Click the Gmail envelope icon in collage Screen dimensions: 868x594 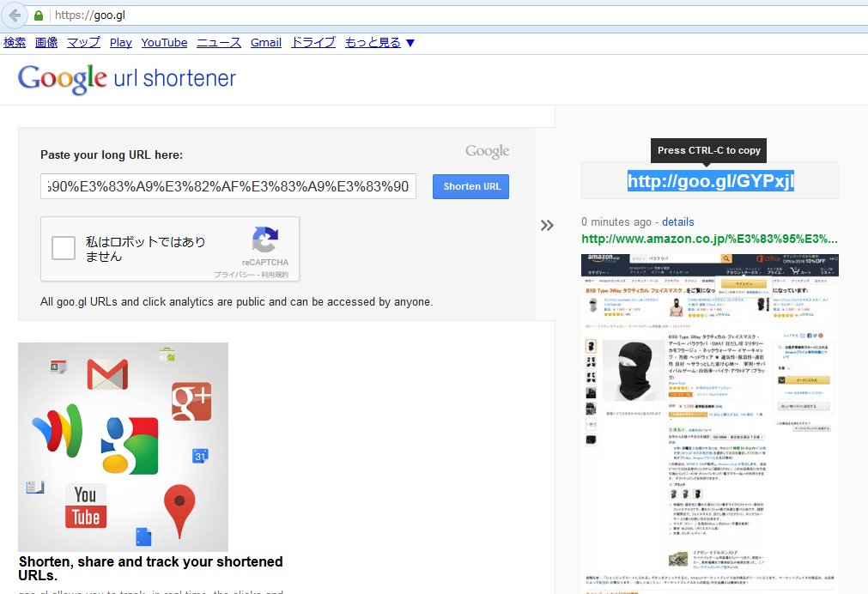(107, 373)
